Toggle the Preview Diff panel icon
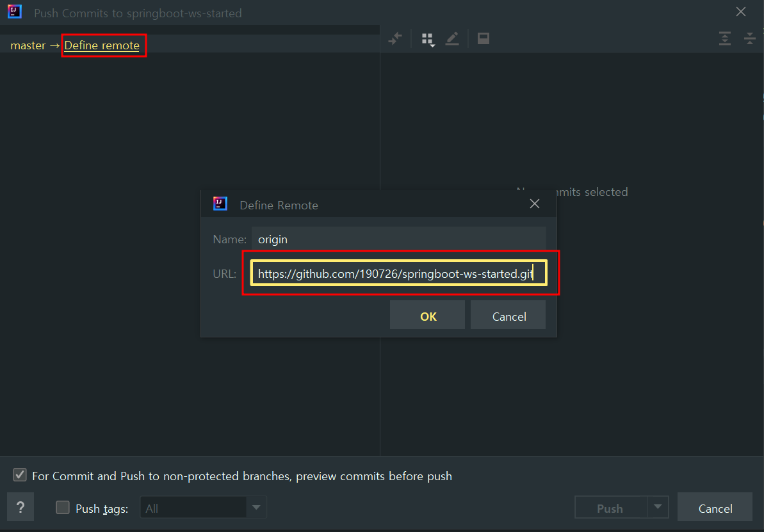Image resolution: width=764 pixels, height=532 pixels. [x=484, y=39]
